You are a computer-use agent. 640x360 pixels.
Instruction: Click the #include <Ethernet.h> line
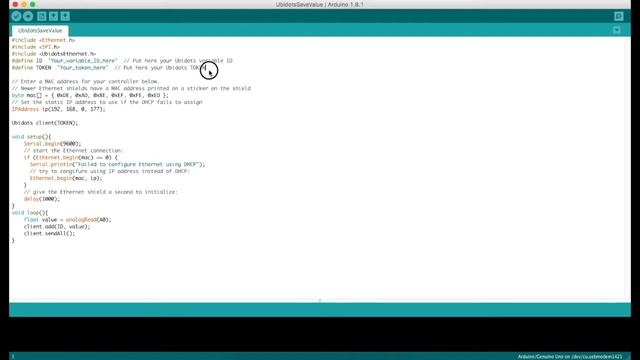[x=43, y=40]
